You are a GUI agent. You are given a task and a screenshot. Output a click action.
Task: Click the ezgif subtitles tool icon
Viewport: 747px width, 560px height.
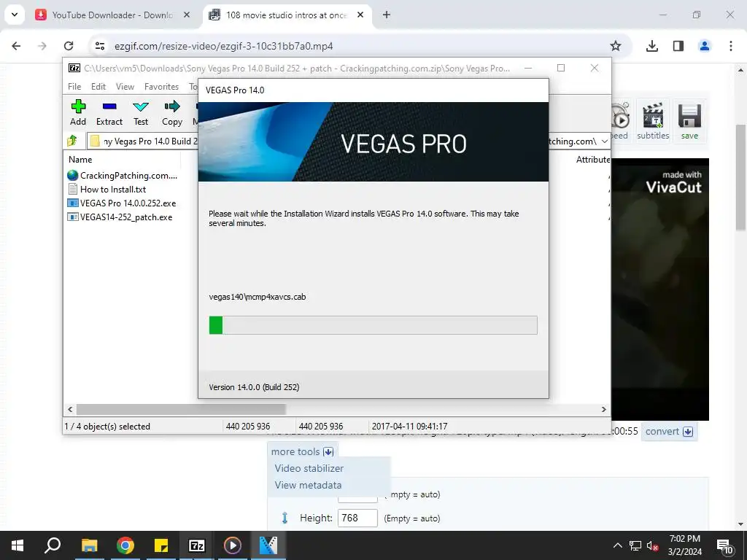[x=653, y=121]
